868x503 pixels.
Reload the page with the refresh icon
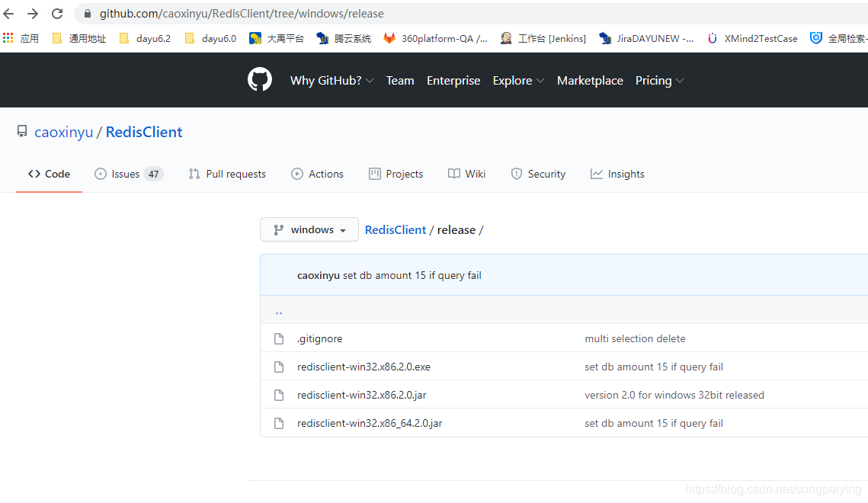57,13
